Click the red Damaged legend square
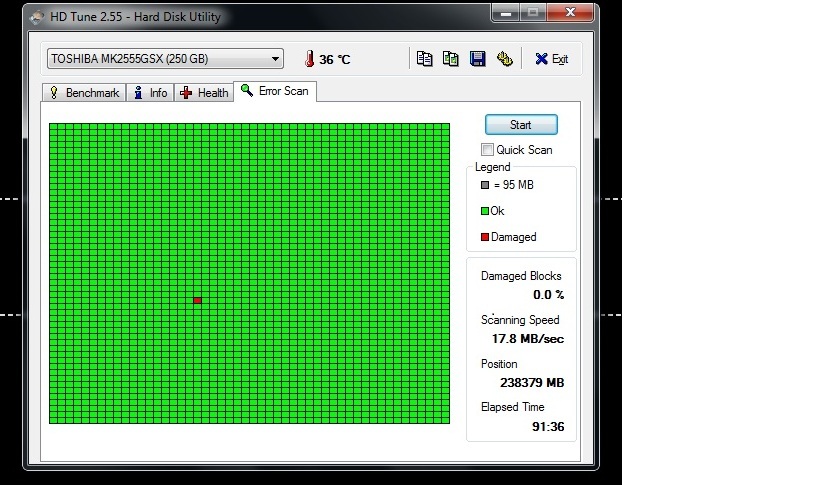The height and width of the screenshot is (485, 819). pyautogui.click(x=485, y=237)
